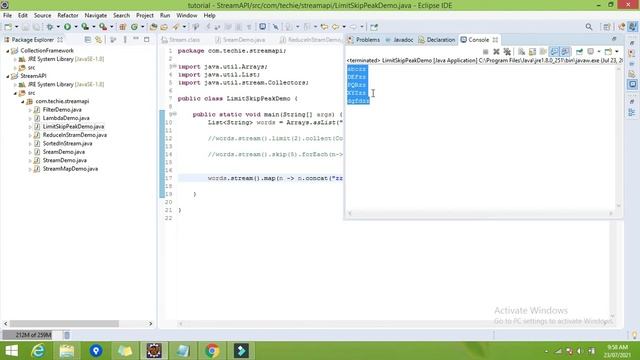Switch to the Declaration tab
This screenshot has width=640, height=360.
pos(437,40)
